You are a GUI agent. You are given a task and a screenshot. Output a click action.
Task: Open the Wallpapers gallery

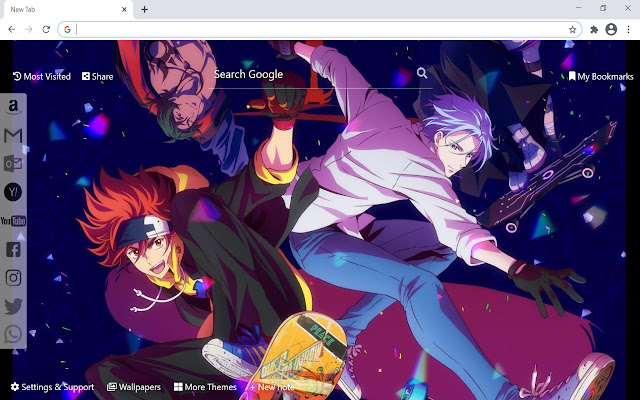coord(134,387)
